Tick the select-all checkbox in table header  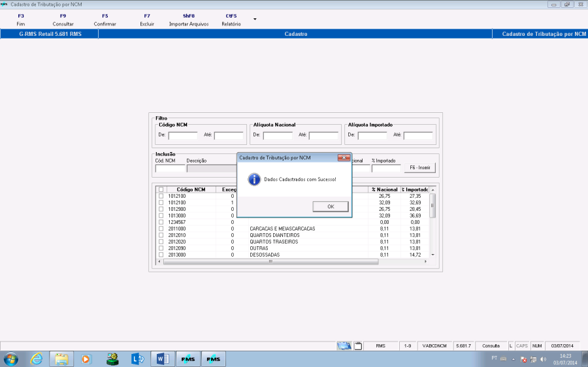point(161,189)
